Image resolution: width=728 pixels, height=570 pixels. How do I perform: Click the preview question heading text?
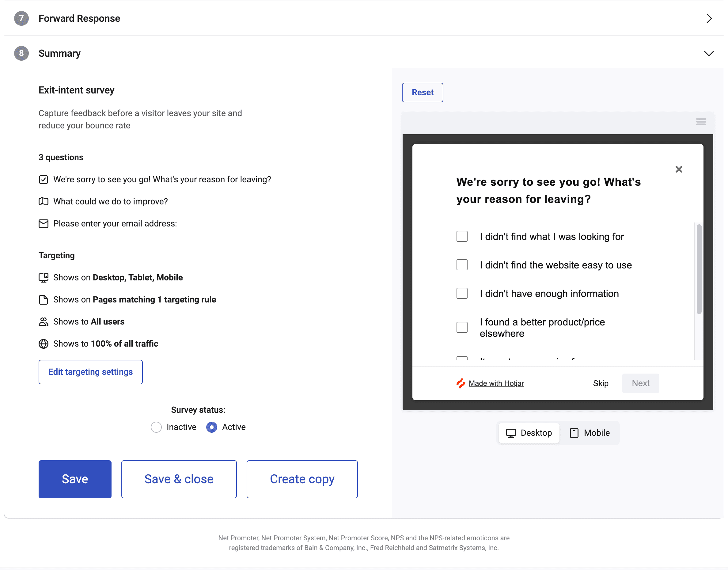click(x=548, y=190)
